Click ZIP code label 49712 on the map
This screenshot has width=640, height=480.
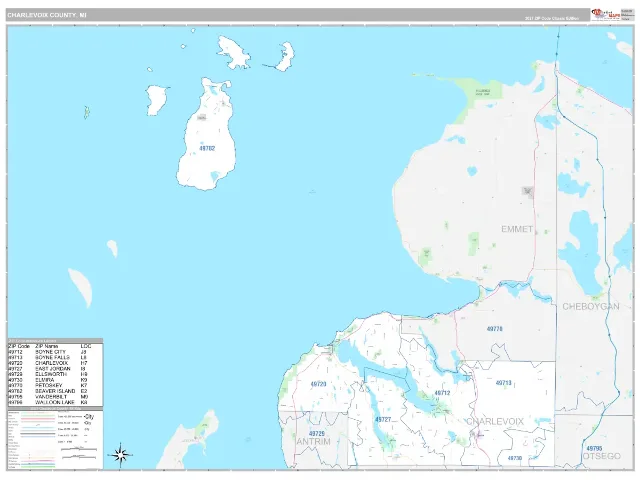click(x=442, y=393)
